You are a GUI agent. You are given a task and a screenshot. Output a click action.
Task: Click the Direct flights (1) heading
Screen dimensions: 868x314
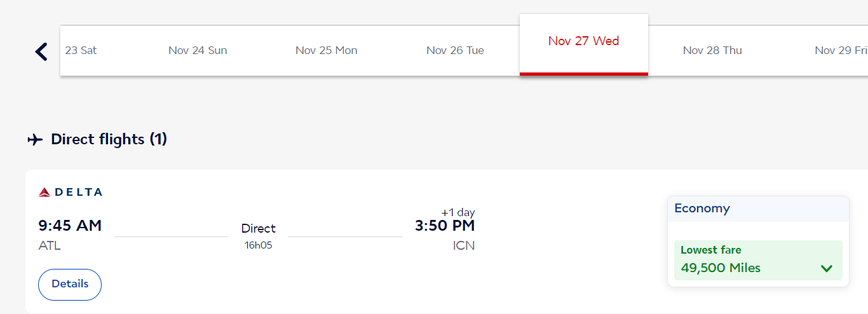(x=109, y=139)
